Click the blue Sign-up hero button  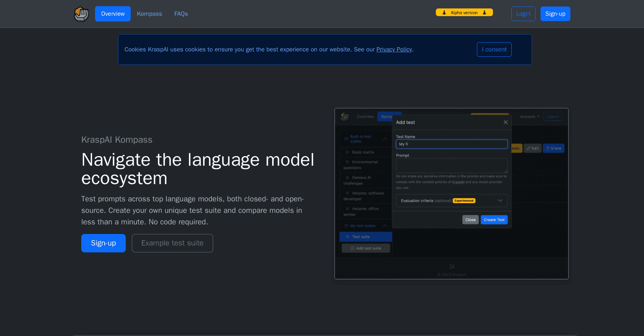(x=103, y=243)
